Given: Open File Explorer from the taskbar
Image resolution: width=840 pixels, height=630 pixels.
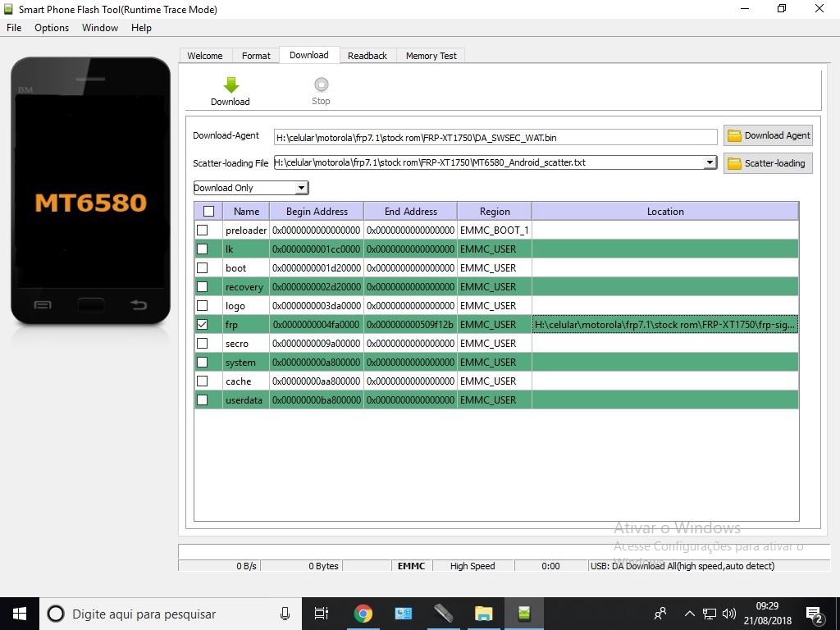Looking at the screenshot, I should click(483, 614).
